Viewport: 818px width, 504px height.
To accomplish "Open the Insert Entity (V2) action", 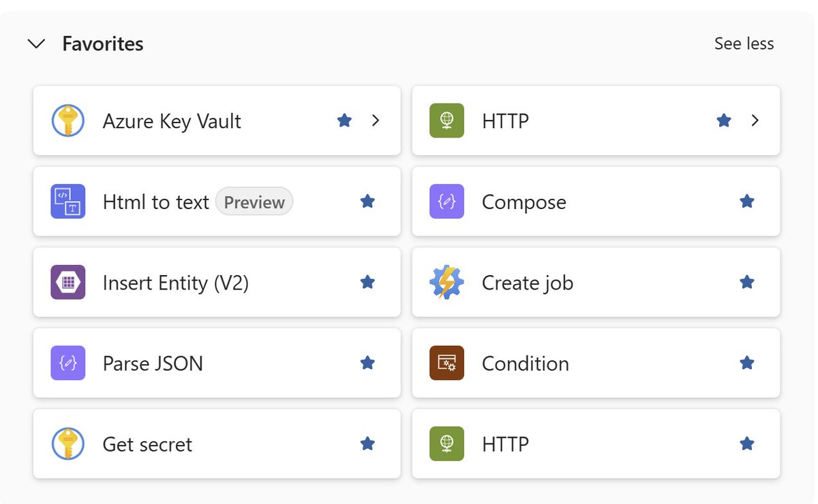I will point(217,282).
